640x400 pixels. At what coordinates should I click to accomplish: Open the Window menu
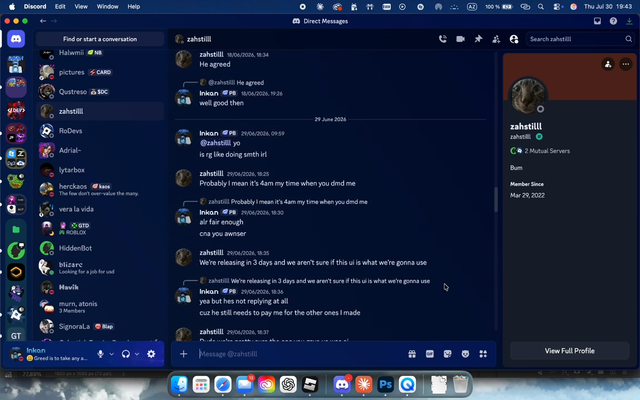[107, 7]
